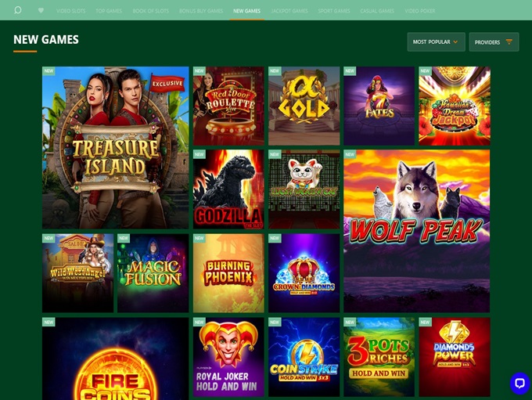Launch the Wolf Peak game tile
This screenshot has height=400, width=532.
click(x=417, y=231)
